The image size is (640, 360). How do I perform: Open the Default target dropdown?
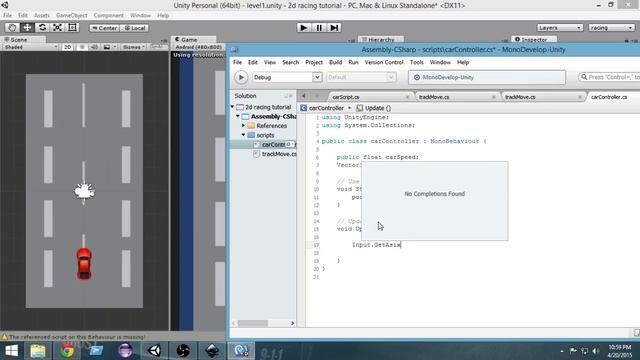(x=361, y=77)
